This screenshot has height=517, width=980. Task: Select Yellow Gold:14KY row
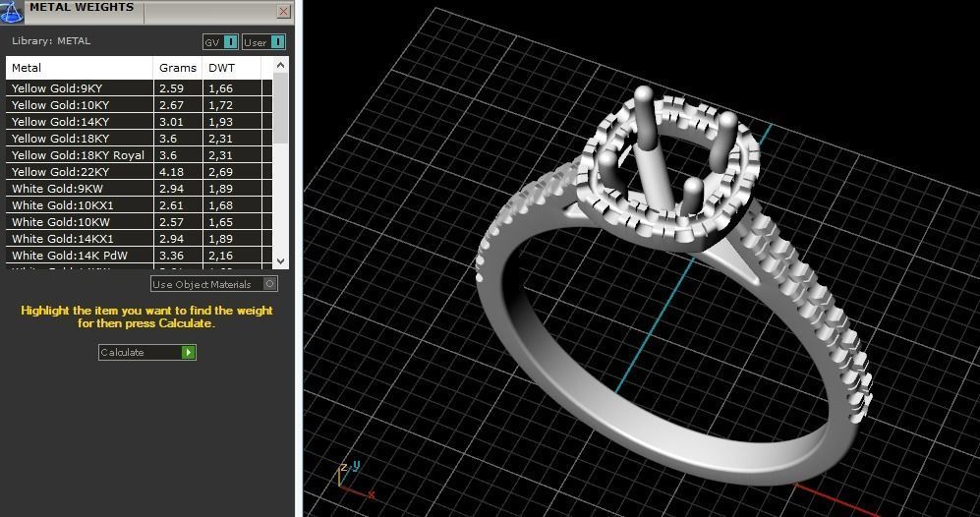140,121
